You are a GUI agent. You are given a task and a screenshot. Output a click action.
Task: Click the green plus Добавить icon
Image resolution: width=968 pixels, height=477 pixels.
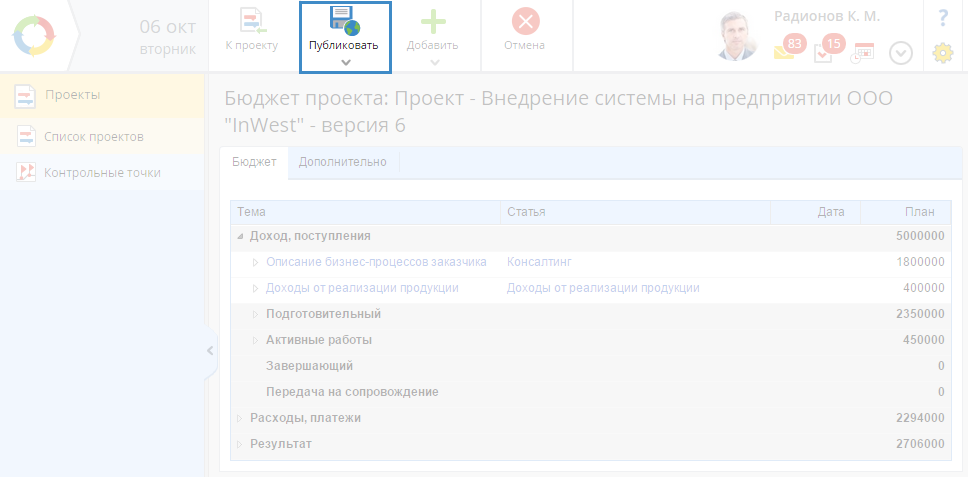[x=432, y=21]
